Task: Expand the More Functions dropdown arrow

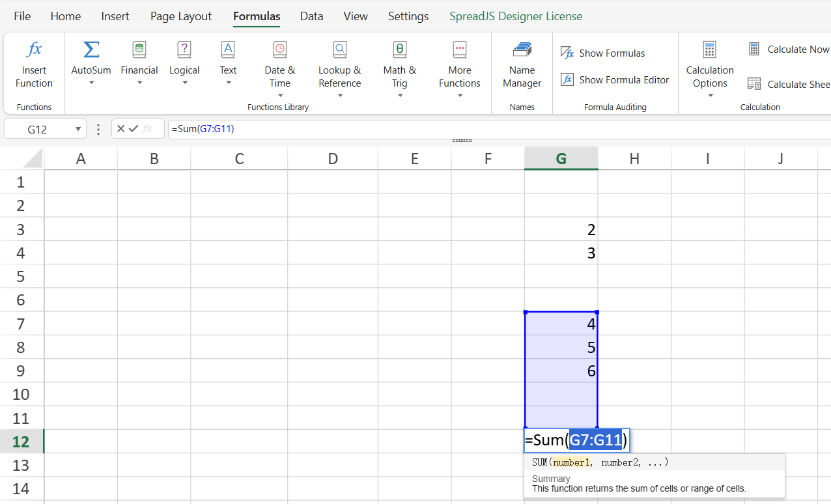Action: [x=460, y=96]
